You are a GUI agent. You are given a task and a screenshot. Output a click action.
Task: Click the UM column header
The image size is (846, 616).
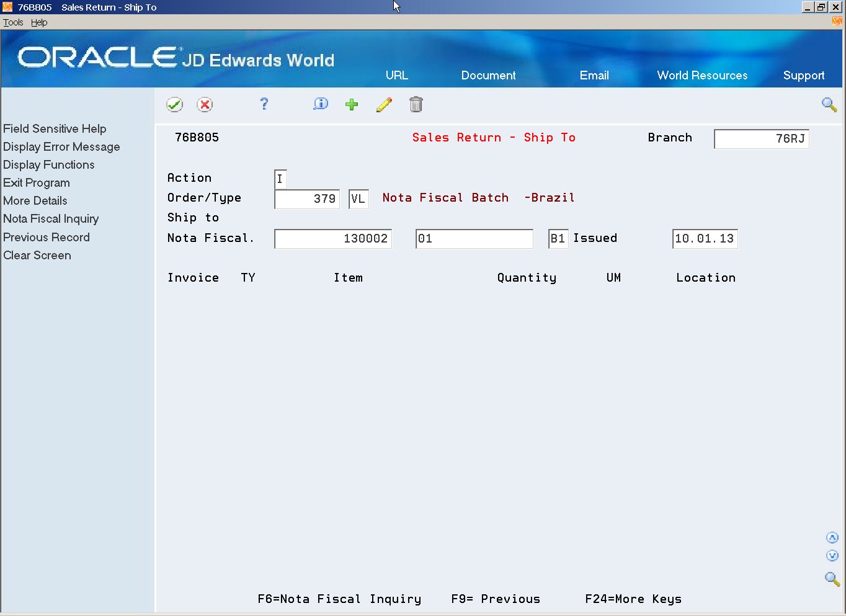pos(613,278)
